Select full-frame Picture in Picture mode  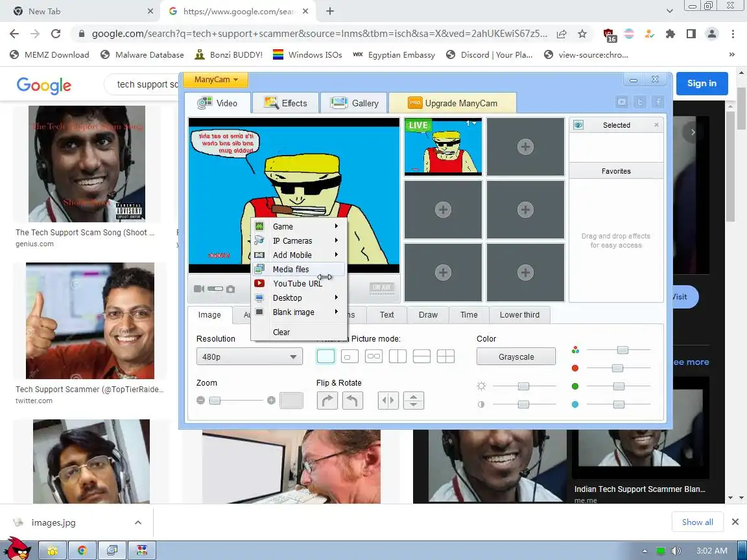pos(326,356)
